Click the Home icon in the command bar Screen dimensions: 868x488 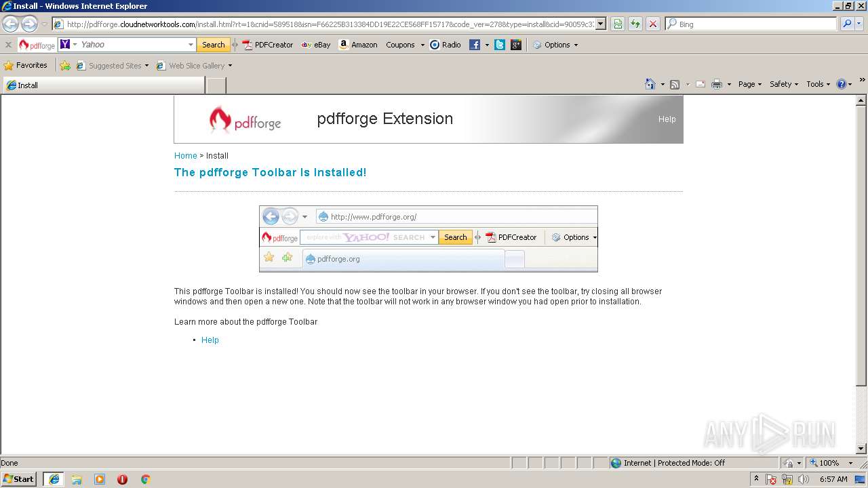(650, 84)
